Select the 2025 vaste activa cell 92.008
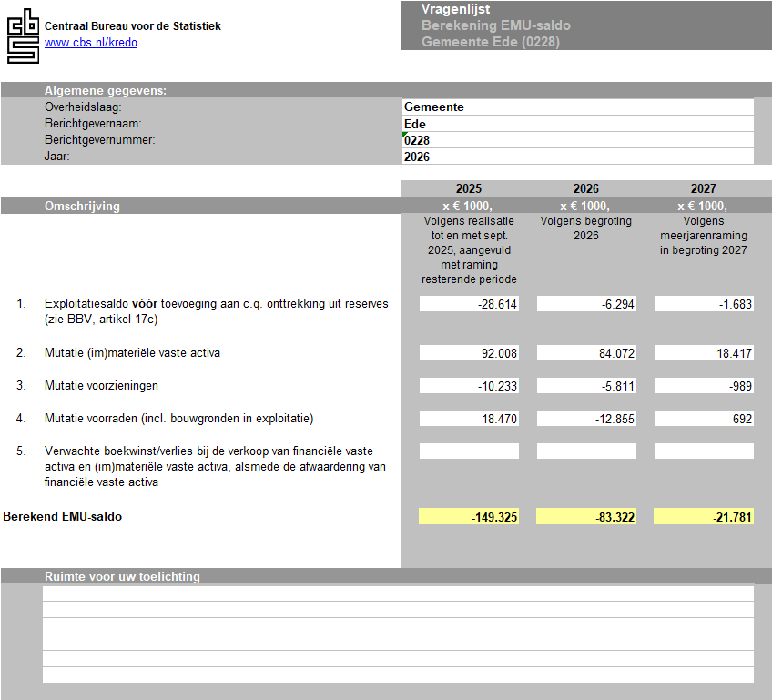This screenshot has height=700, width=772. pyautogui.click(x=469, y=353)
